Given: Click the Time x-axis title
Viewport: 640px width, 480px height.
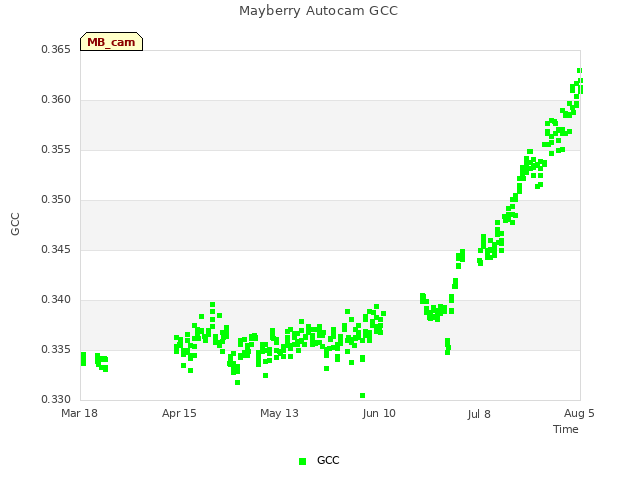Looking at the screenshot, I should point(566,429).
